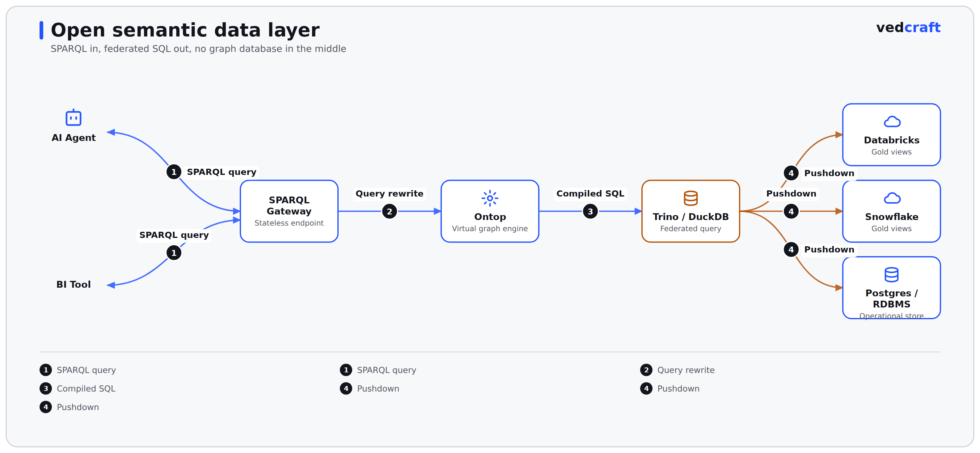Click the 'SPARQL query' label near AI Agent

[222, 172]
